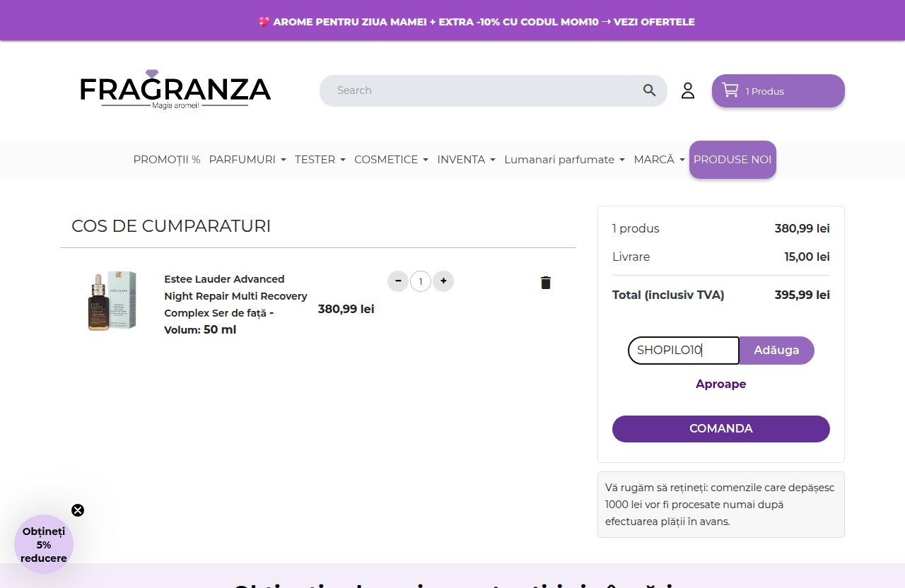This screenshot has width=905, height=588.
Task: Click the search magnifier icon
Action: pyautogui.click(x=649, y=90)
